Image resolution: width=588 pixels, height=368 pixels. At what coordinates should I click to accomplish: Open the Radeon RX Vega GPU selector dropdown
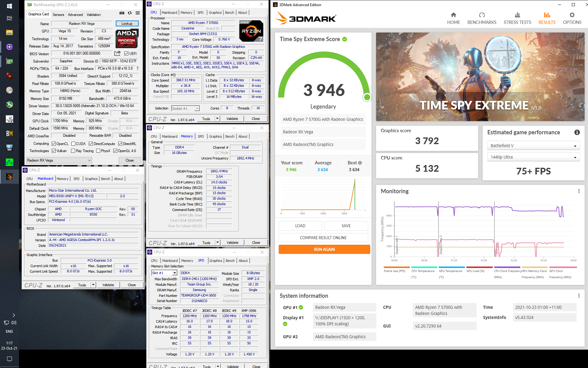click(x=59, y=160)
